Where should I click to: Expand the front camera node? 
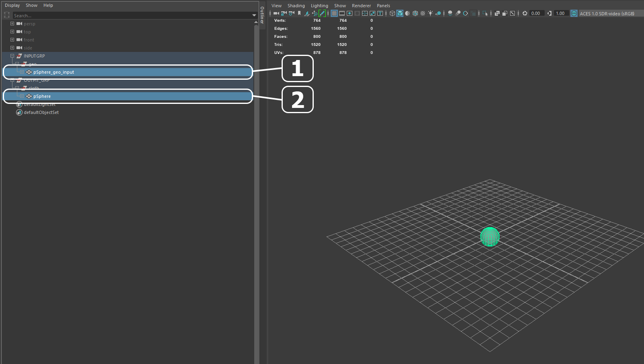click(12, 40)
